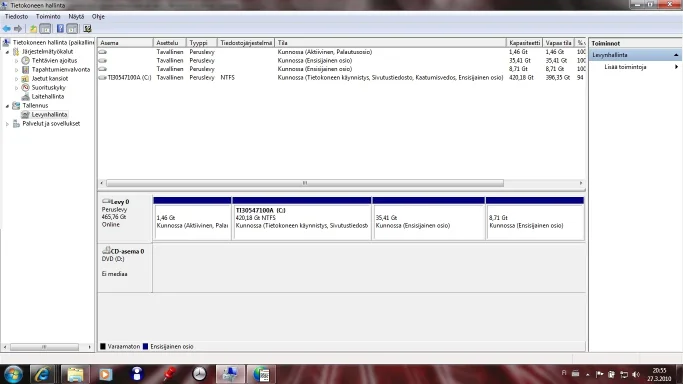Open the Toiminto menu
This screenshot has height=384, width=683.
pyautogui.click(x=48, y=17)
